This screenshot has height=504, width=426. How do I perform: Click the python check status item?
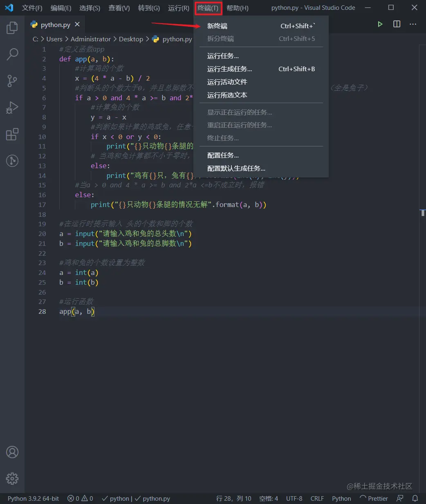(x=115, y=498)
